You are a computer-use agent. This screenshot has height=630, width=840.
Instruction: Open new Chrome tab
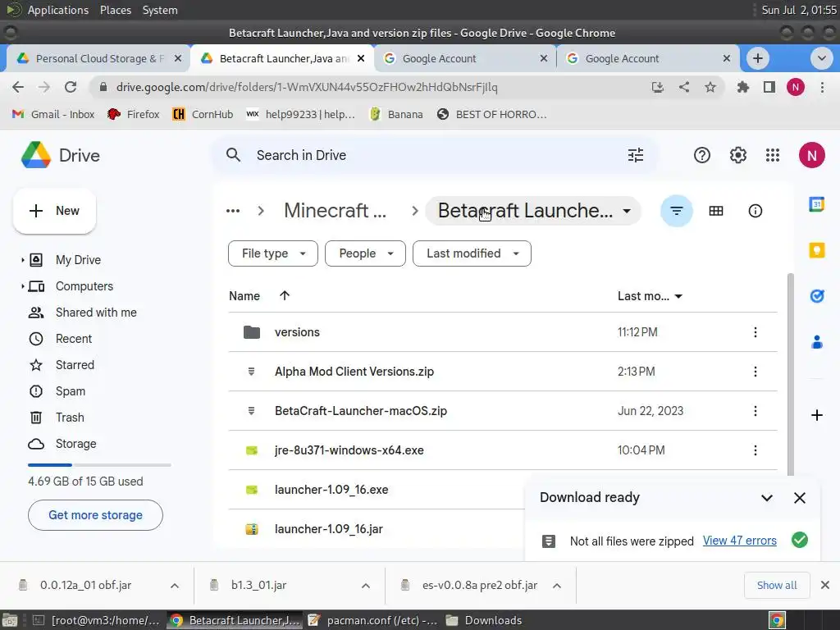click(x=757, y=58)
